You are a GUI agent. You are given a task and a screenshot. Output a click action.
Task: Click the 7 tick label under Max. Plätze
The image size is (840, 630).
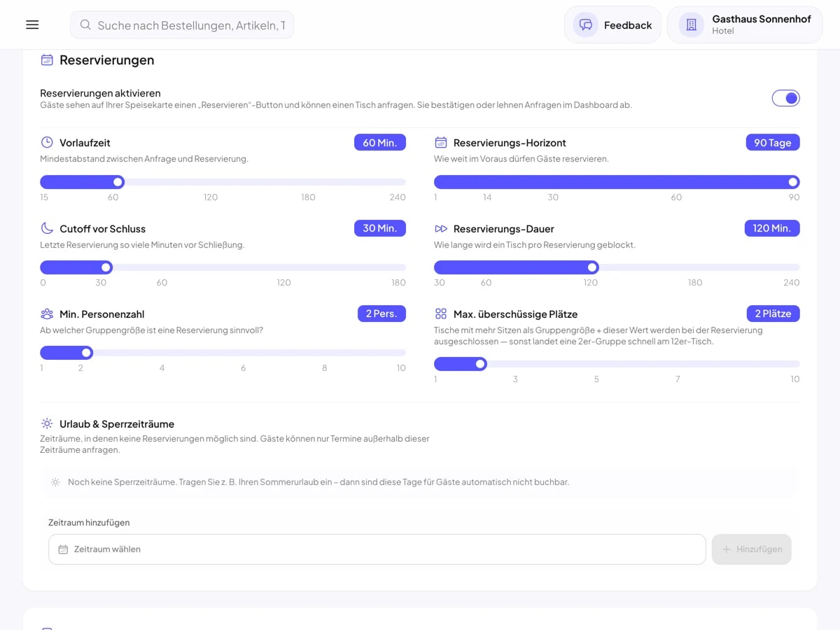(678, 379)
